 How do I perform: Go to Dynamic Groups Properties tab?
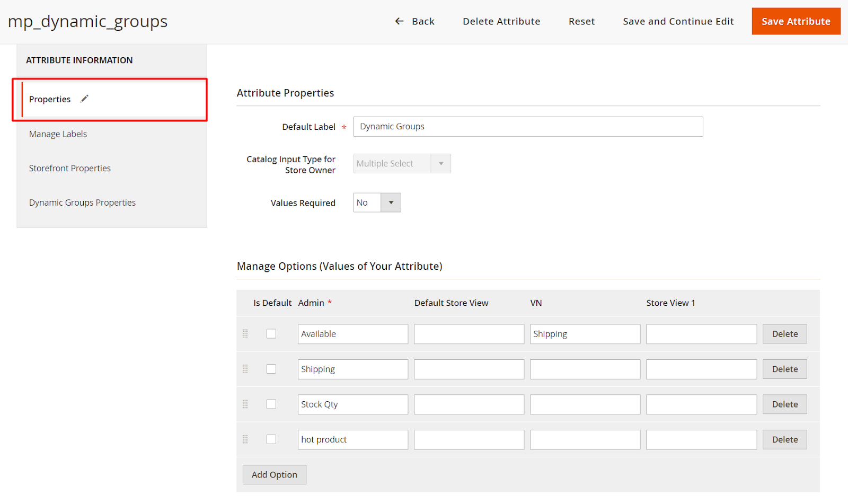(x=82, y=203)
